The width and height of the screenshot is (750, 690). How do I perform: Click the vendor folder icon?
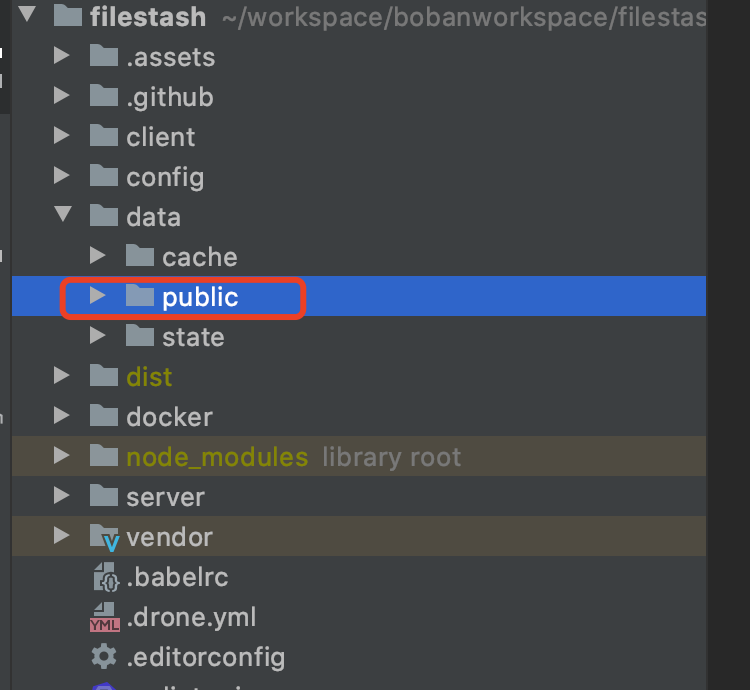tap(104, 537)
